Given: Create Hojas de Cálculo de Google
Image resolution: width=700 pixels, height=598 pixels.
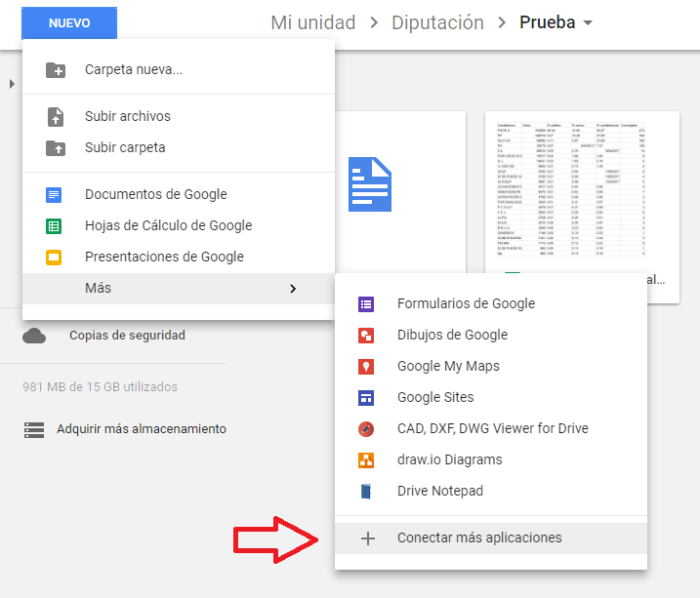Looking at the screenshot, I should [x=179, y=225].
